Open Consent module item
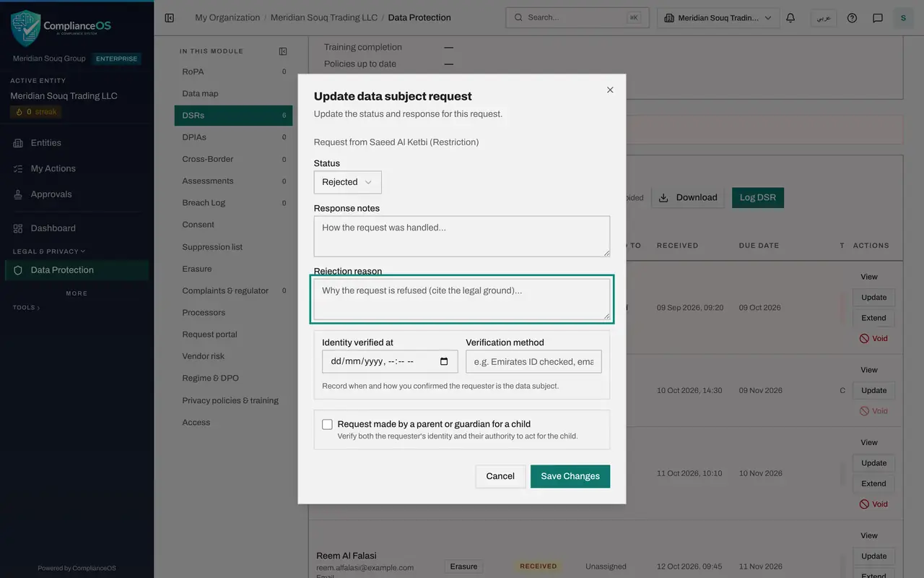The height and width of the screenshot is (578, 924). coord(233,225)
